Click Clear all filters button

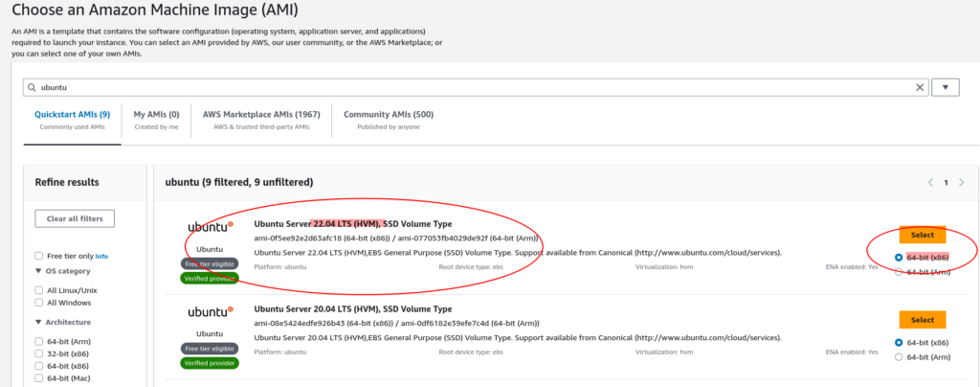(x=75, y=218)
